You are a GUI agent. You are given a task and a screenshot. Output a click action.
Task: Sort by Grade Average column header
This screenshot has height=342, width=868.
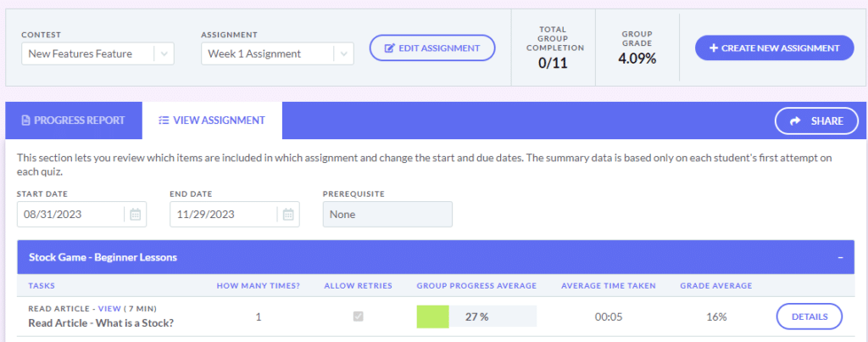712,286
